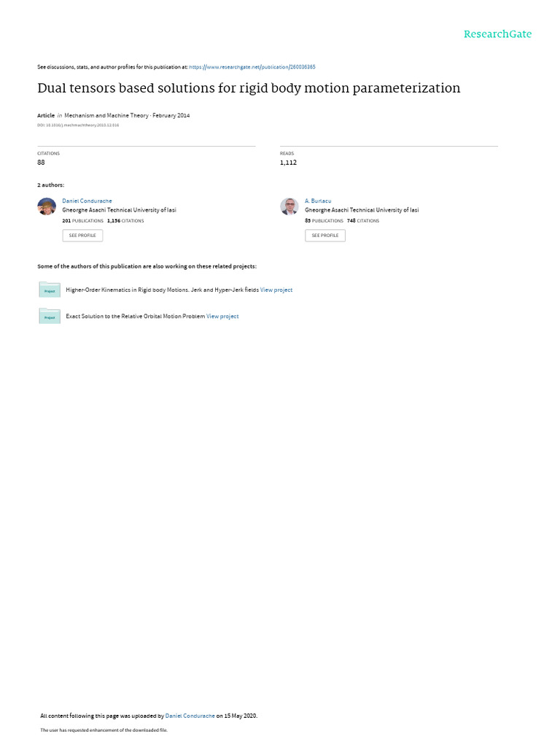Click the Mechanism and Machine Theory journal name
The width and height of the screenshot is (560, 747).
pyautogui.click(x=106, y=115)
